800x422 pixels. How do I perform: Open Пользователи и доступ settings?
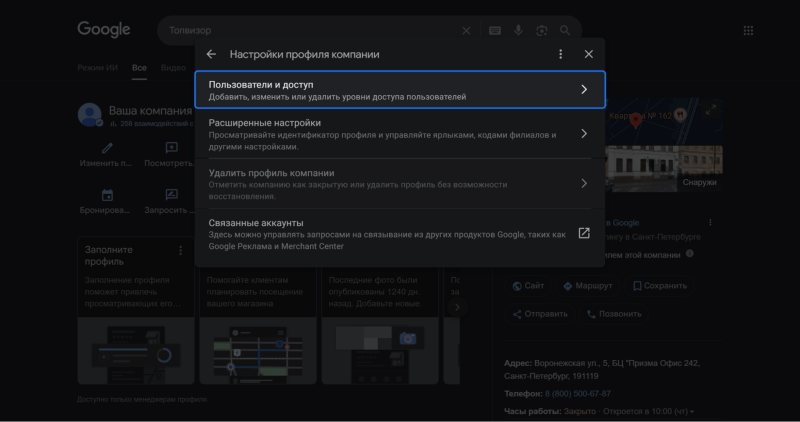(x=400, y=90)
